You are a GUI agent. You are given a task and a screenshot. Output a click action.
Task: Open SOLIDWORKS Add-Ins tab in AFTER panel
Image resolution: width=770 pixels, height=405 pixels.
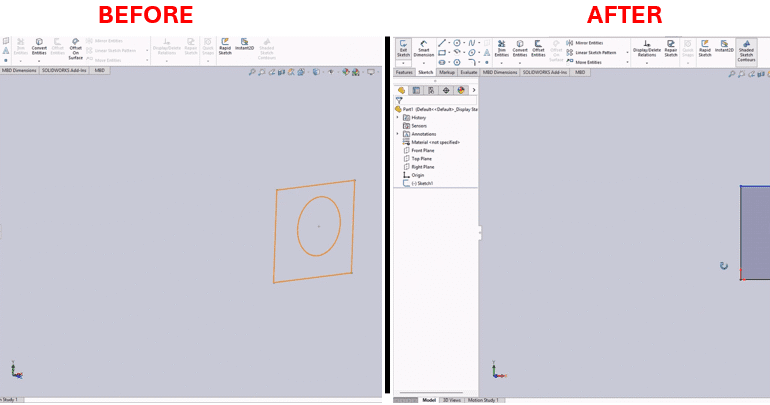545,73
